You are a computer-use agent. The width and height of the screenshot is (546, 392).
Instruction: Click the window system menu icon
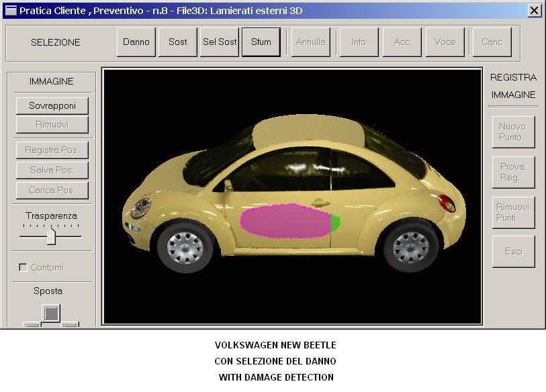coord(11,11)
